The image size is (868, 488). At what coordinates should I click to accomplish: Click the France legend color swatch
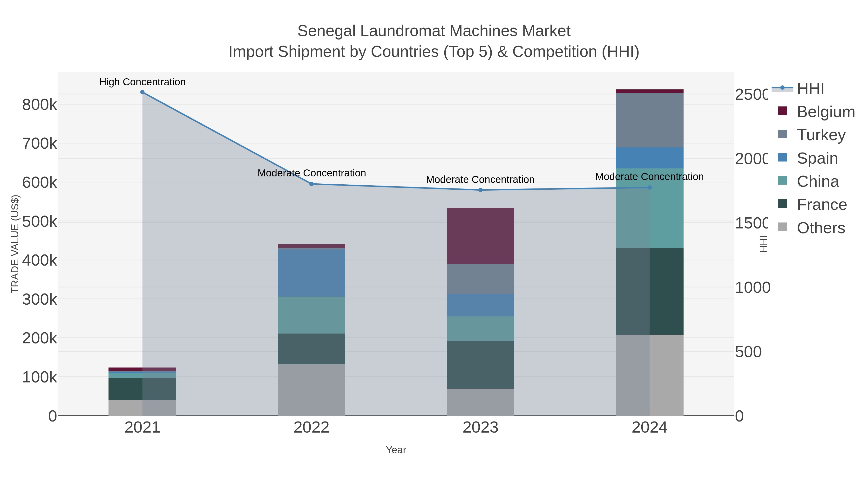click(x=782, y=204)
